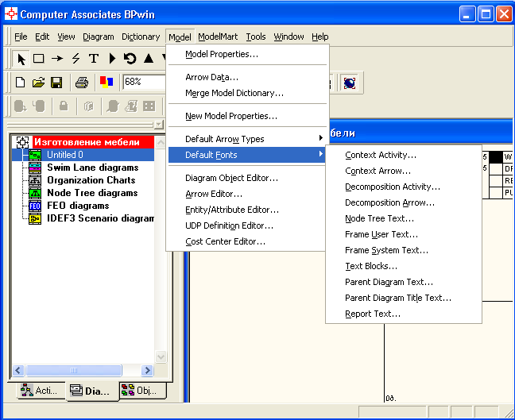Open UDP Definition Editor
515x420 pixels.
click(247, 225)
